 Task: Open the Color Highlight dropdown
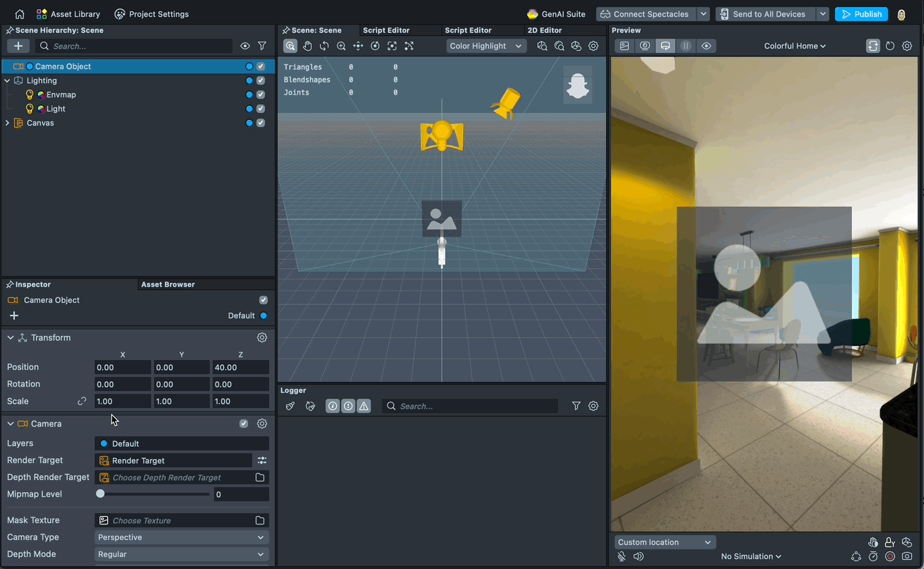[x=486, y=45]
